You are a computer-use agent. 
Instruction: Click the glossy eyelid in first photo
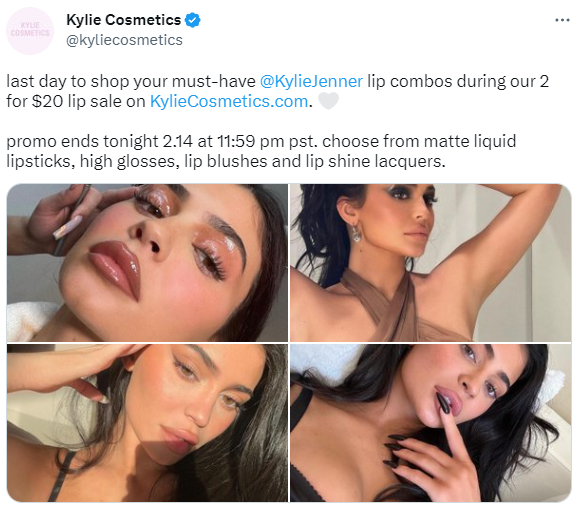[211, 242]
